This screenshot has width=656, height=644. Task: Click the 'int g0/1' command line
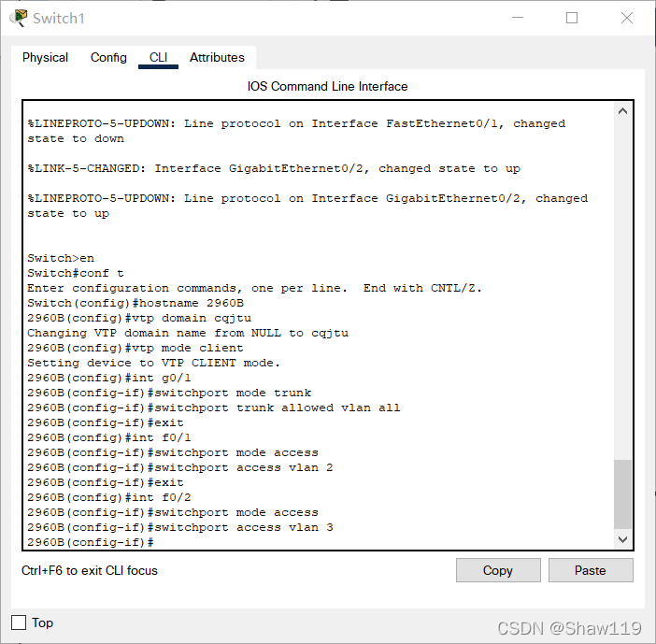(109, 378)
